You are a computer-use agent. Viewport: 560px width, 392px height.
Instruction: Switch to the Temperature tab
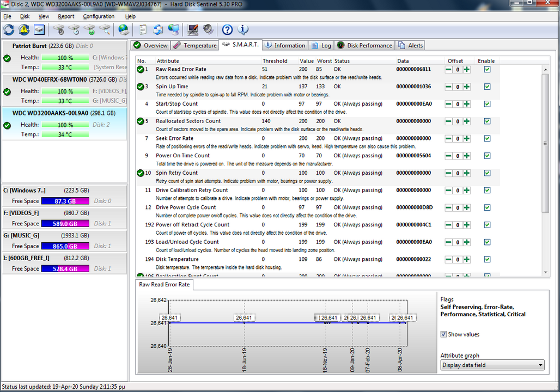point(196,45)
